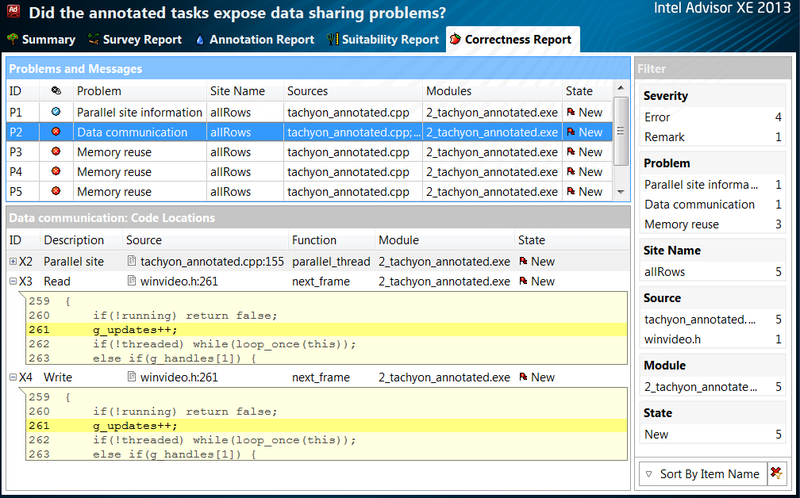Click the New state flag for P1
This screenshot has width=800, height=498.
pyautogui.click(x=571, y=112)
